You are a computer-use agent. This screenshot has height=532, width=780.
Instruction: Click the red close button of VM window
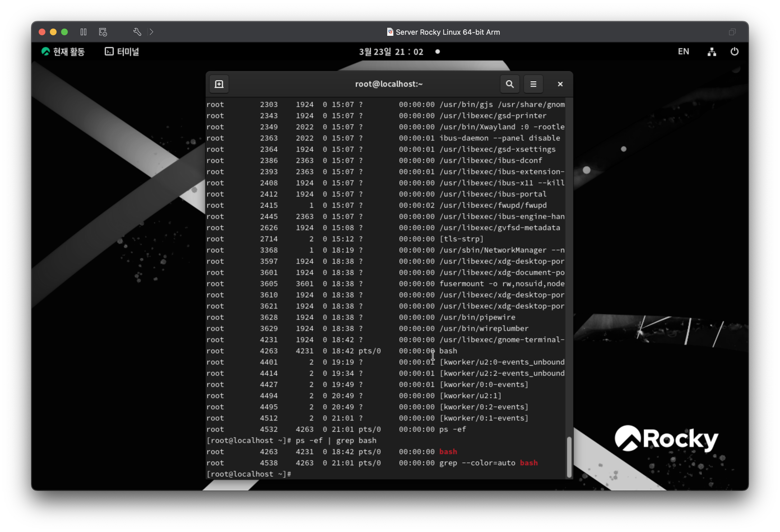click(42, 32)
